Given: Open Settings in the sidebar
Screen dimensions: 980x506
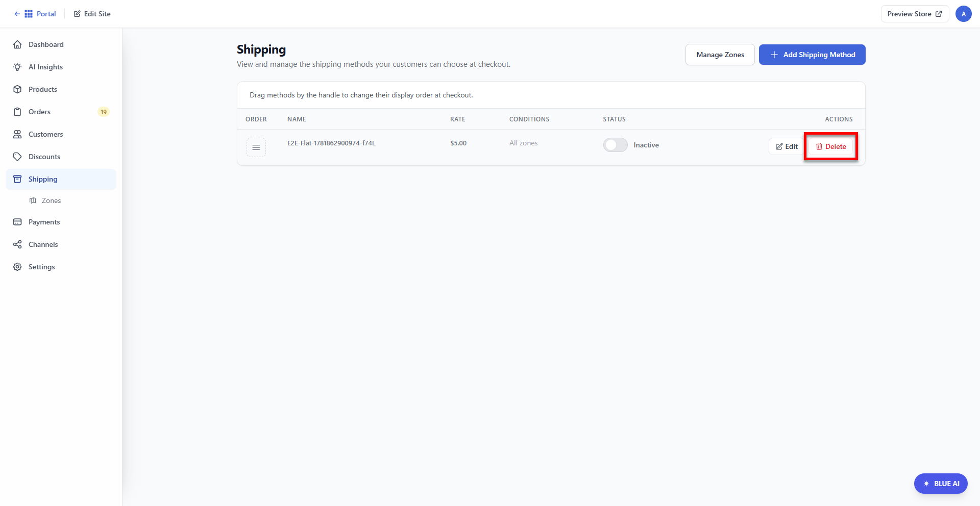Looking at the screenshot, I should (x=61, y=267).
